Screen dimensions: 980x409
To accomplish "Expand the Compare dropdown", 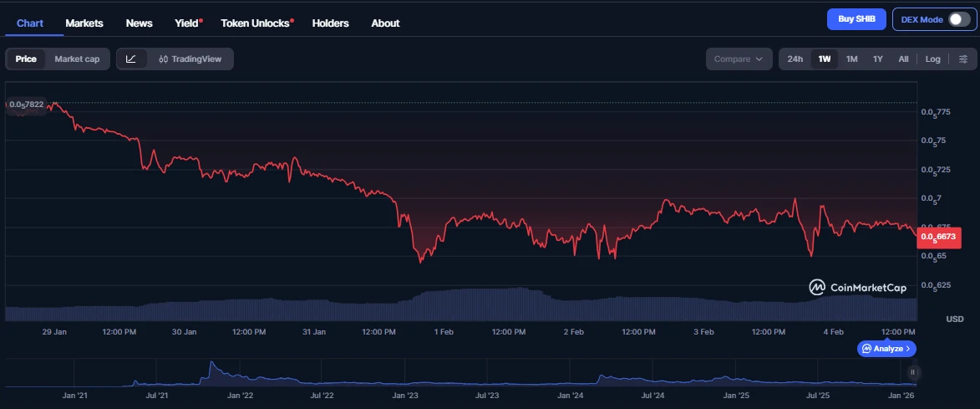I will (x=739, y=59).
